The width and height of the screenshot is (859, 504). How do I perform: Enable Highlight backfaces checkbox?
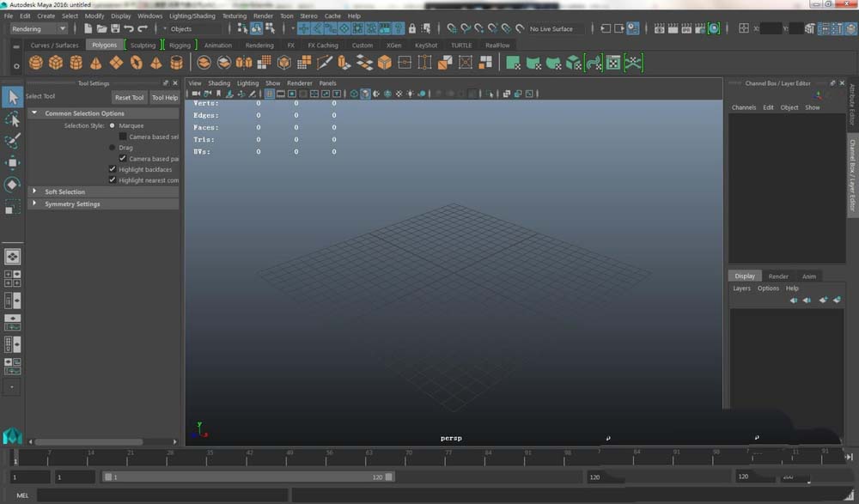tap(113, 170)
